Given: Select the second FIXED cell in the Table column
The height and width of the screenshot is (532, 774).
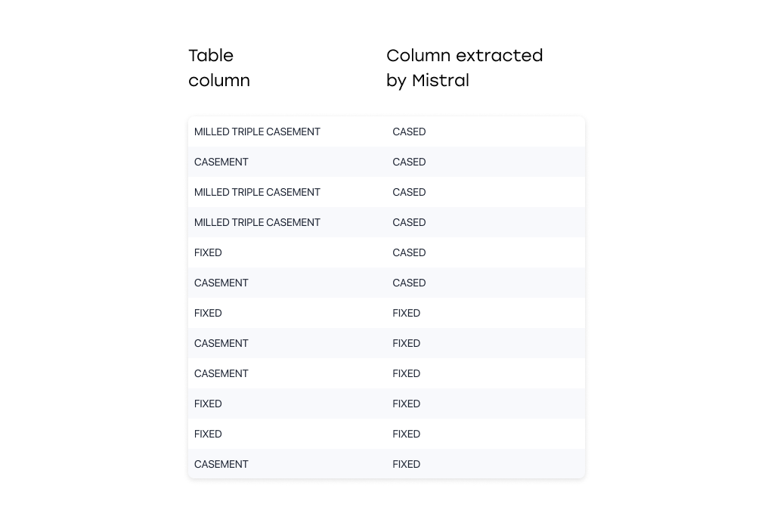Looking at the screenshot, I should (208, 313).
